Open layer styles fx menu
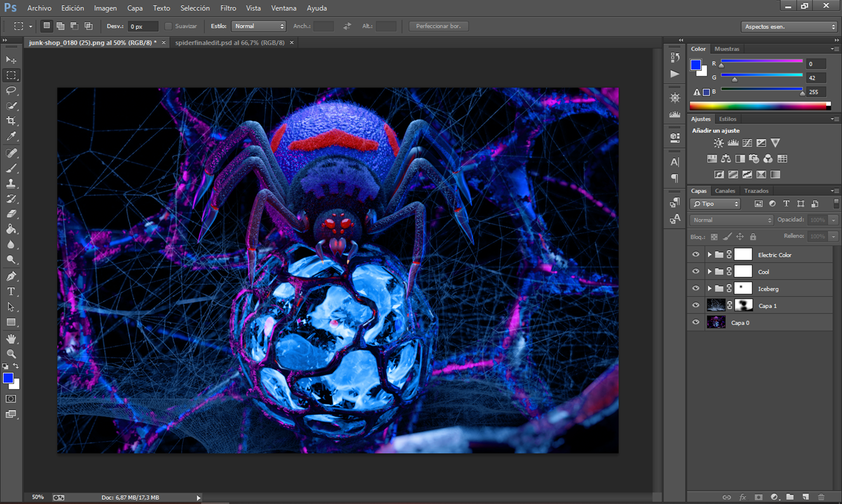 [742, 497]
